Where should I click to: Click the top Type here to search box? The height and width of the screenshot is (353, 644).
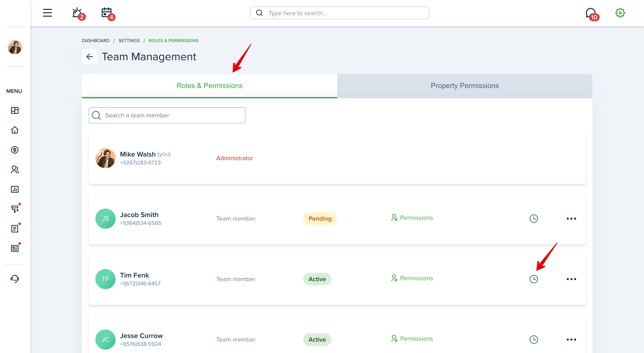(x=339, y=13)
